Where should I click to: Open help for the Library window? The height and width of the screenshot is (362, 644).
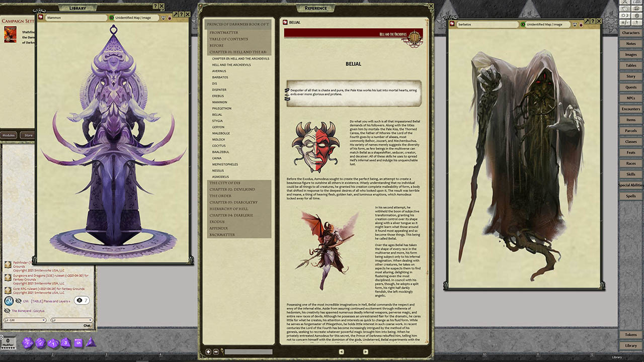tap(154, 7)
